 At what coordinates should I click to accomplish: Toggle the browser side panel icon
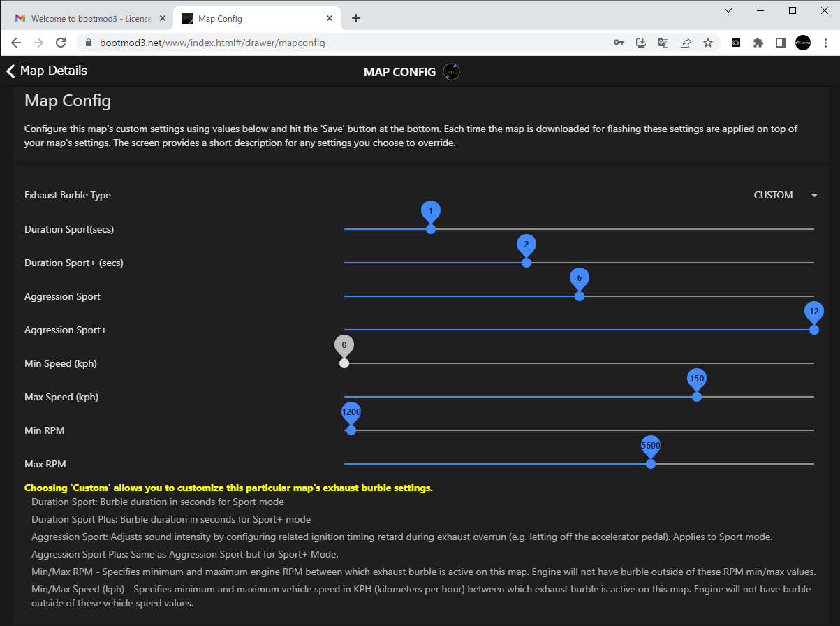(781, 43)
